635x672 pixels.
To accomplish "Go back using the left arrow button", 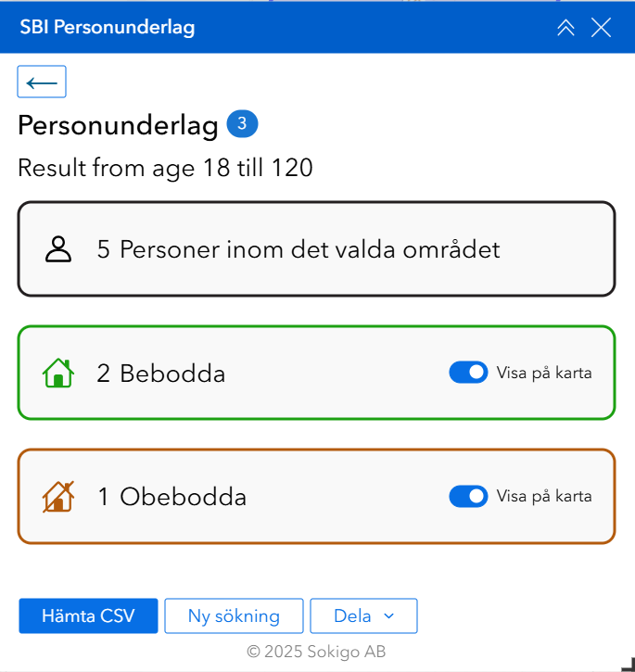I will click(42, 82).
